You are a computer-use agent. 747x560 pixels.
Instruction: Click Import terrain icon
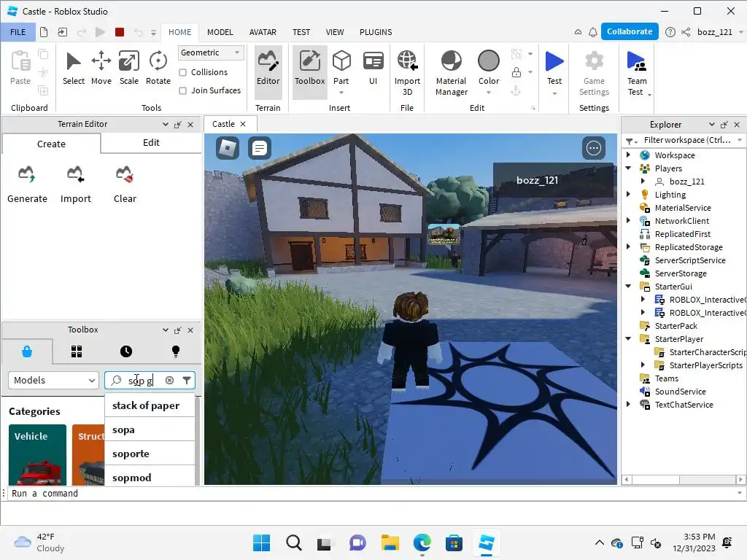[x=75, y=174]
